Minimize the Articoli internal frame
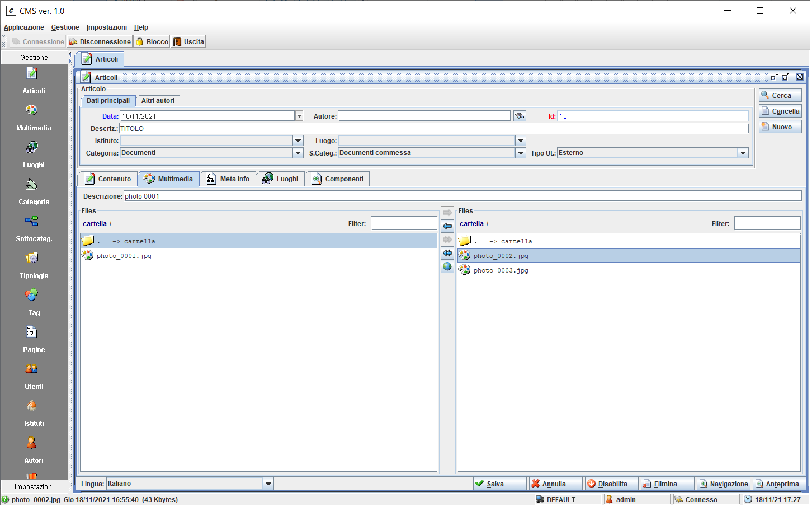 pyautogui.click(x=775, y=77)
